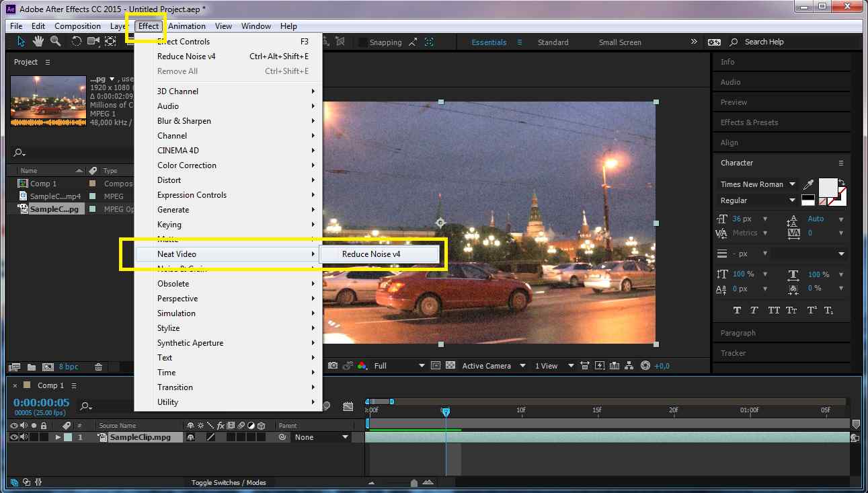The height and width of the screenshot is (493, 868).
Task: Open Parent None dropdown for SampleClip.mpg
Action: coord(322,437)
